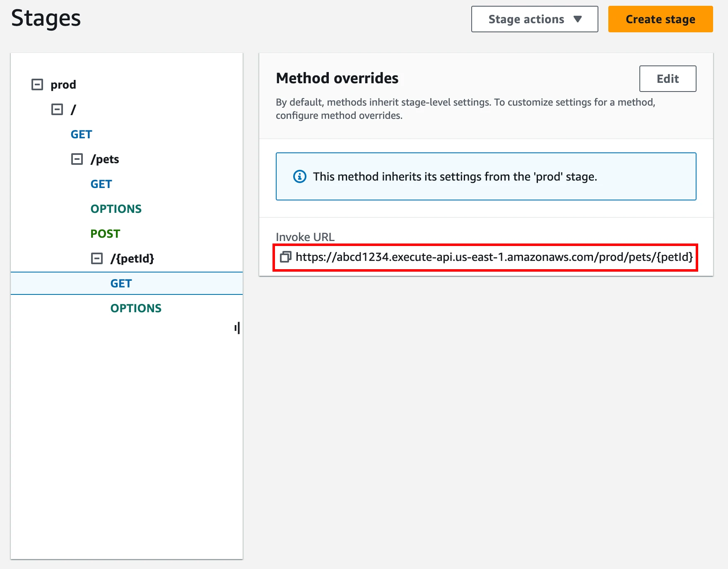The image size is (728, 569).
Task: Select the root / resource label
Action: tap(73, 109)
